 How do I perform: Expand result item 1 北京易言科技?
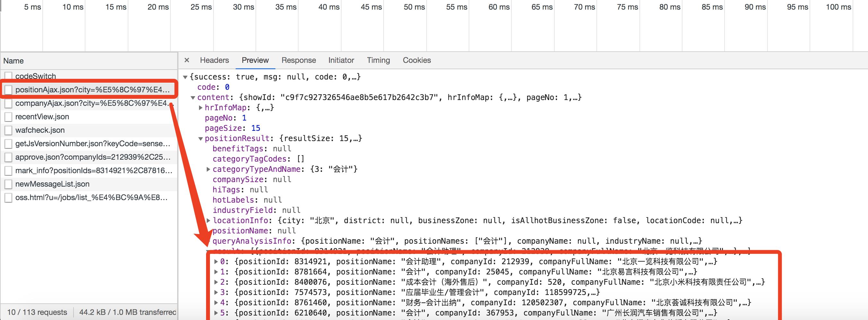click(x=216, y=272)
